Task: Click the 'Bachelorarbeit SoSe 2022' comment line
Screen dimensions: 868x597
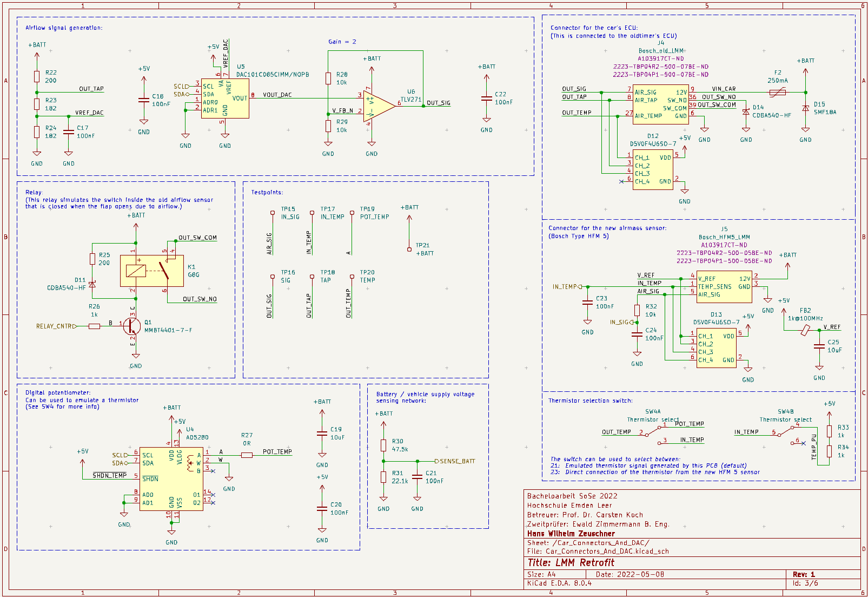Action: coord(572,496)
